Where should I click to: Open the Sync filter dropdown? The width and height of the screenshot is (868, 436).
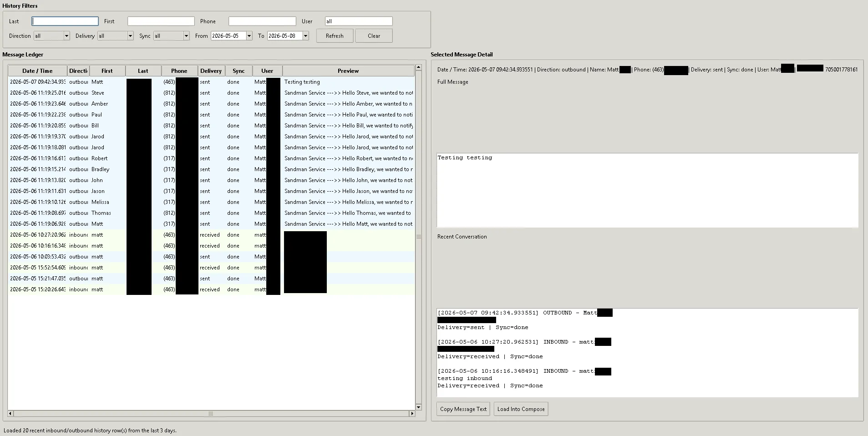(186, 36)
